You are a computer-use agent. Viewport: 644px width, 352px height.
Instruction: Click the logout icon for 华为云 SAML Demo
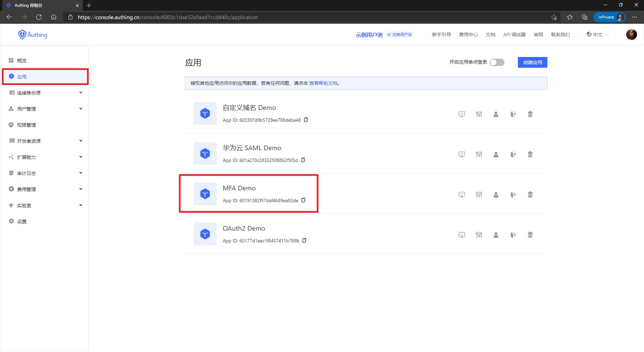(x=513, y=155)
